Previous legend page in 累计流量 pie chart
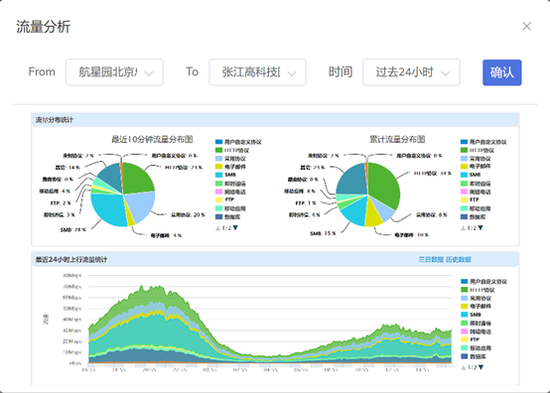 463,228
